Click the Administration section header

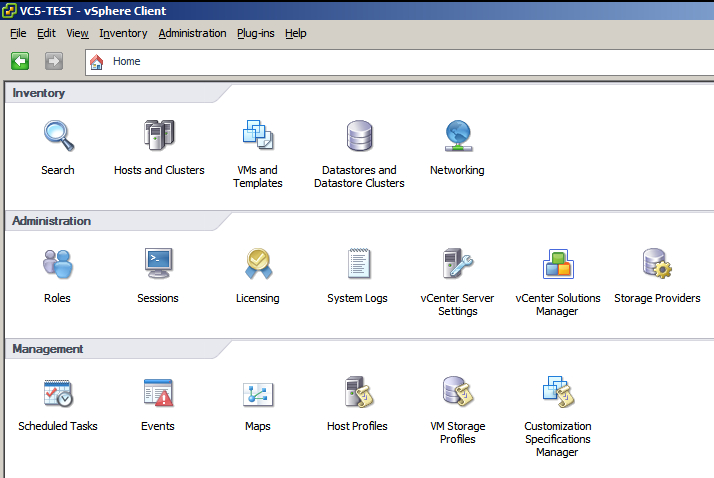51,221
